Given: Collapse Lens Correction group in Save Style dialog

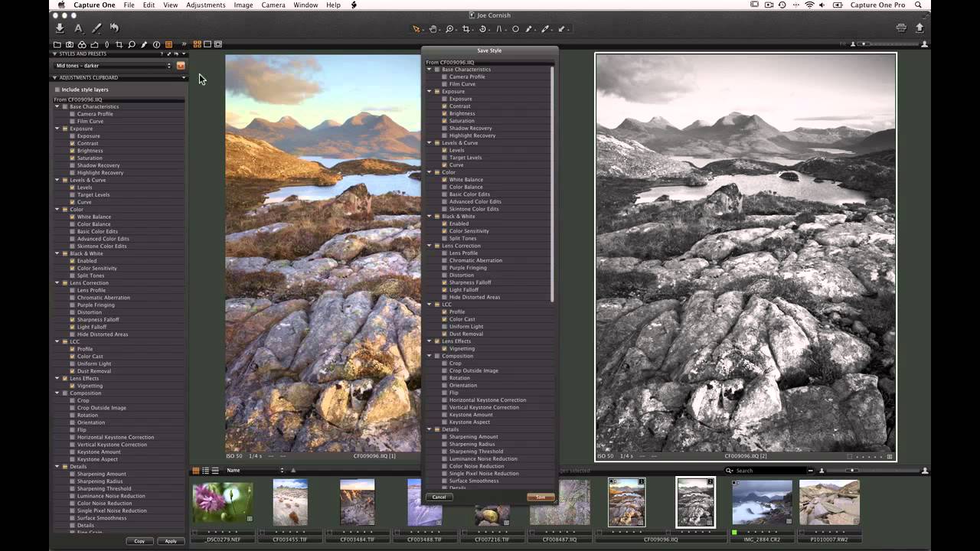Looking at the screenshot, I should click(x=430, y=246).
